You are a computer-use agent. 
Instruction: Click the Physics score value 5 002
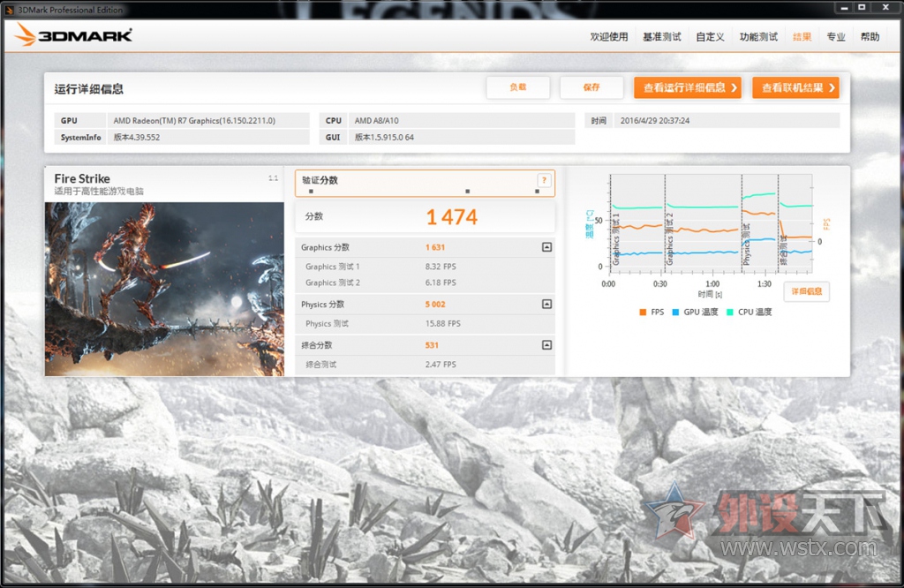pos(435,305)
